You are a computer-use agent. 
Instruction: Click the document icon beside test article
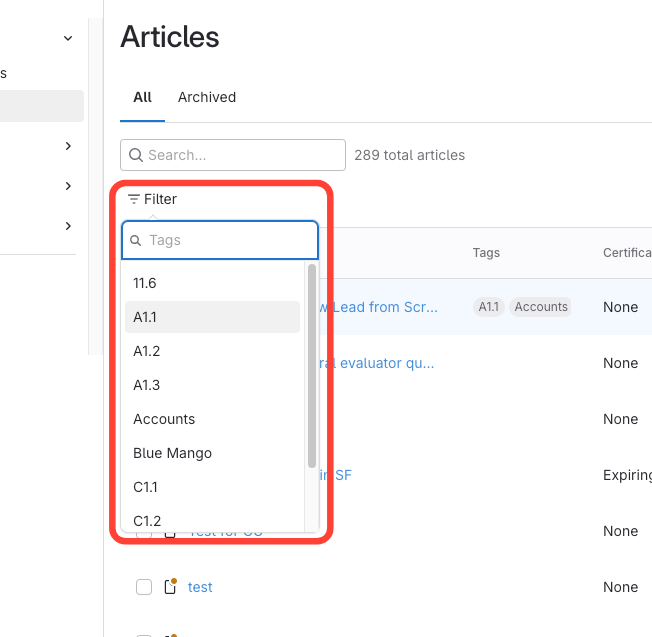click(x=170, y=587)
